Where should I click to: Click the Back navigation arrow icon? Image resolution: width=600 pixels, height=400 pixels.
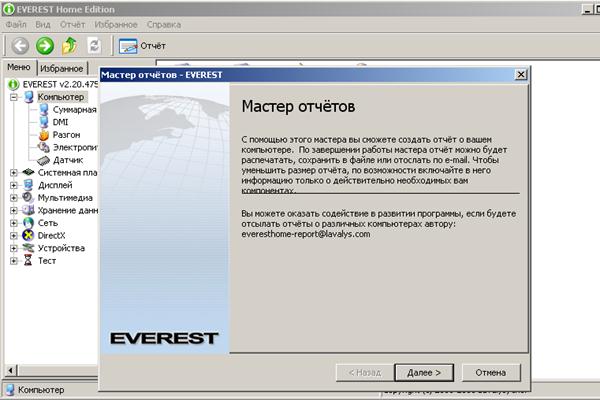click(20, 46)
